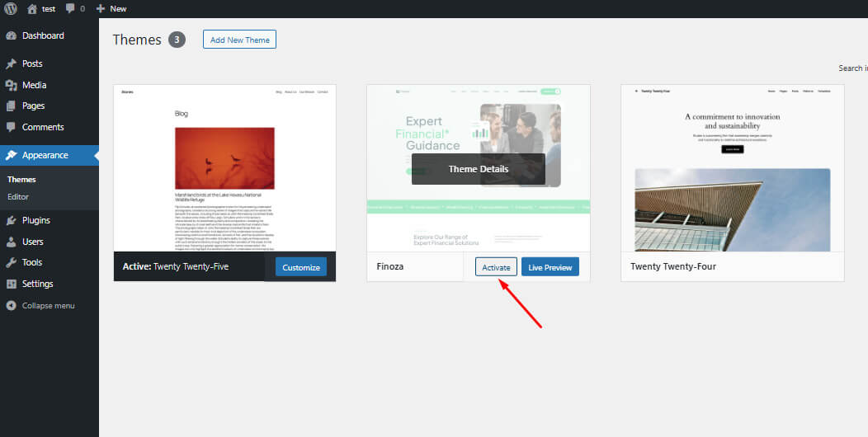Click the Posts pushpin icon
Viewport: 868px width, 437px height.
(x=11, y=63)
